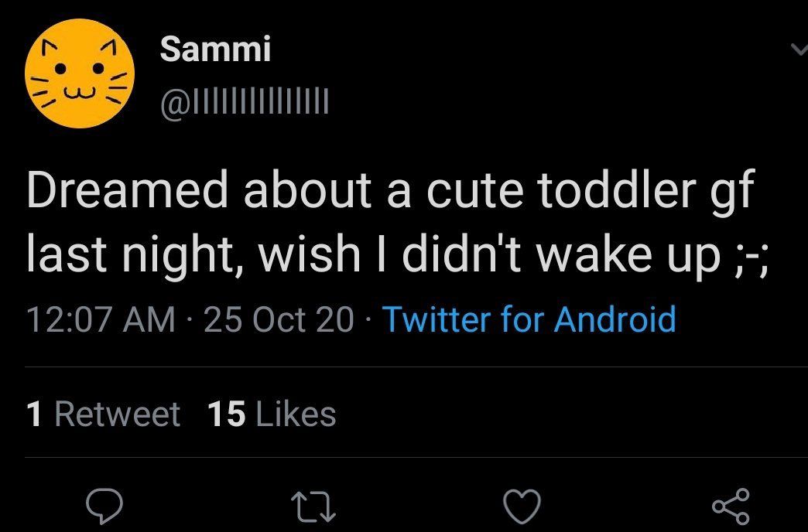The height and width of the screenshot is (532, 808).
Task: Click the number 1 in the retweet count
Action: pyautogui.click(x=33, y=414)
